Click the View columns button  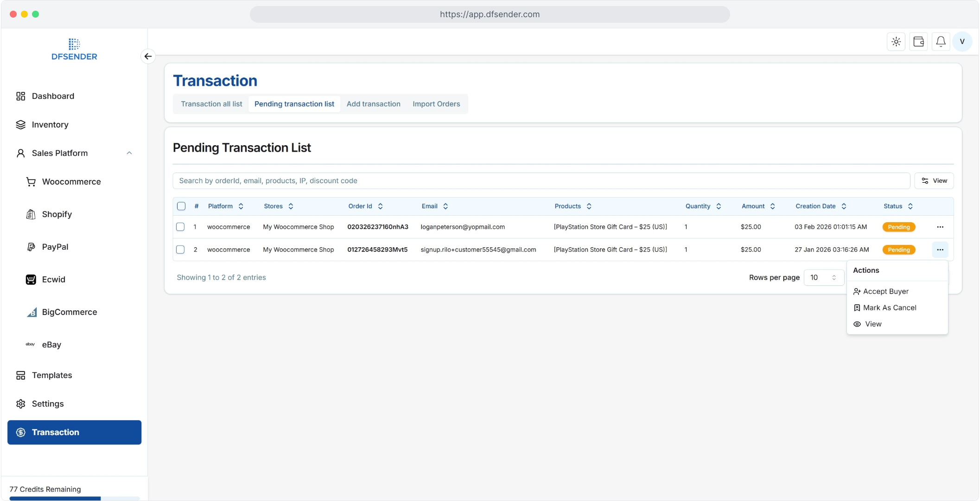click(x=934, y=181)
